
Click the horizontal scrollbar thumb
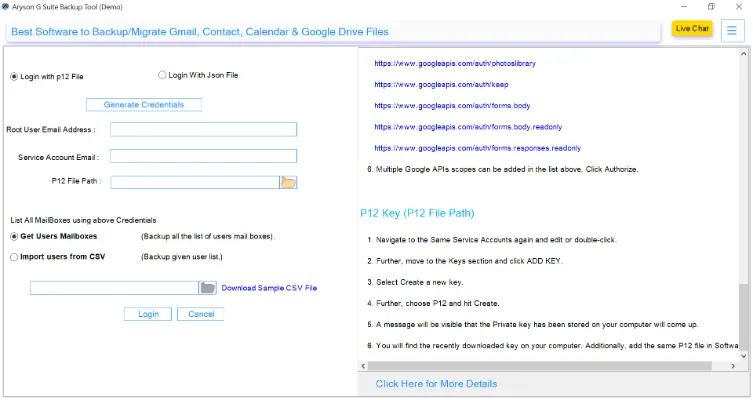(540, 366)
